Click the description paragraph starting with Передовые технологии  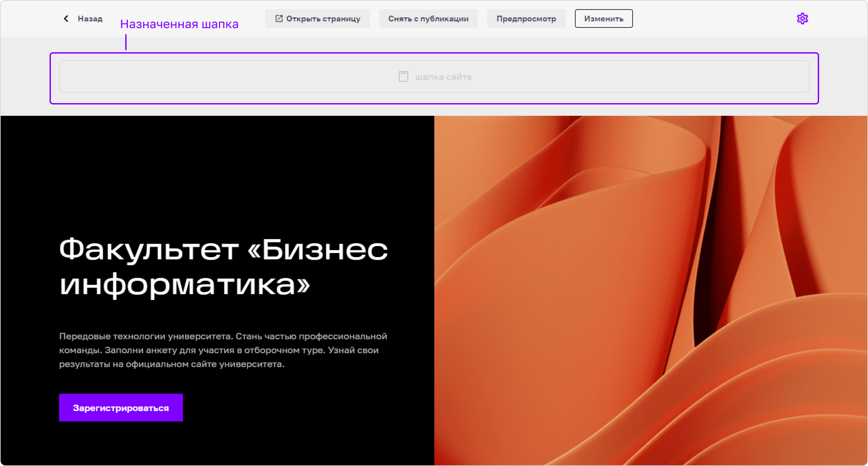(x=223, y=350)
